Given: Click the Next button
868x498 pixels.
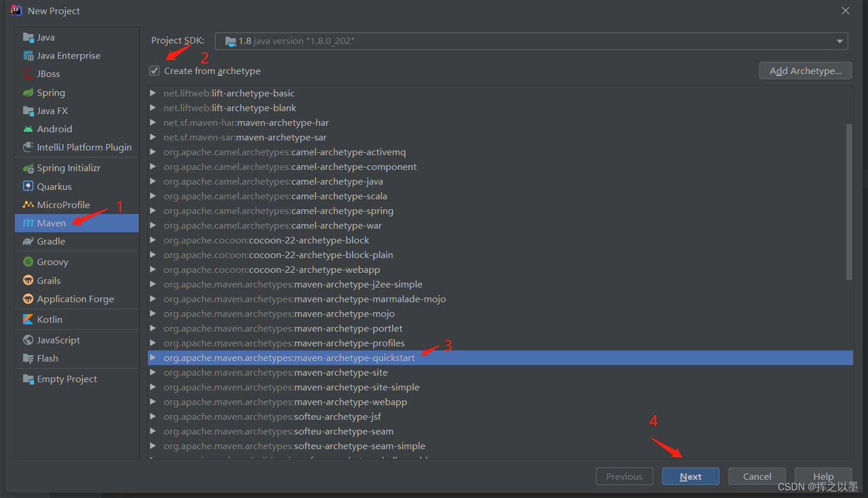Looking at the screenshot, I should pyautogui.click(x=691, y=476).
